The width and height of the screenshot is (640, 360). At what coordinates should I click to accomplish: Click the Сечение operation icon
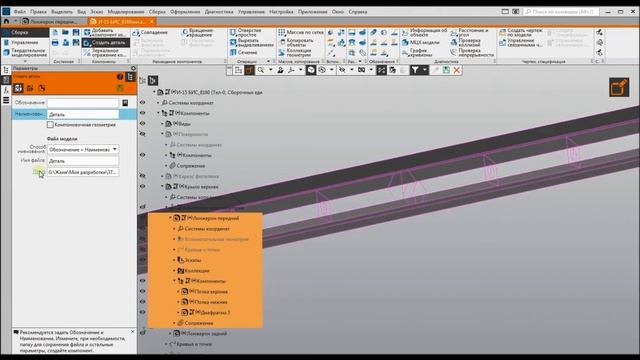(233, 53)
